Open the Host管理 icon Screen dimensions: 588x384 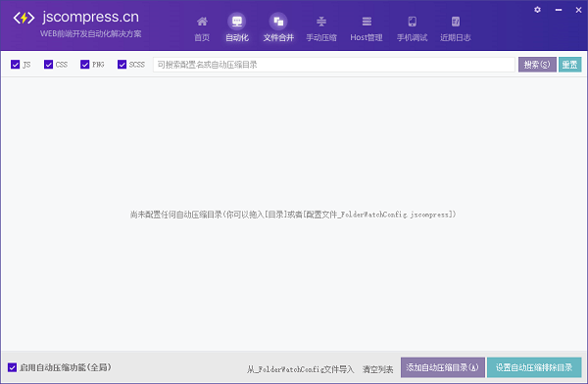tap(367, 22)
